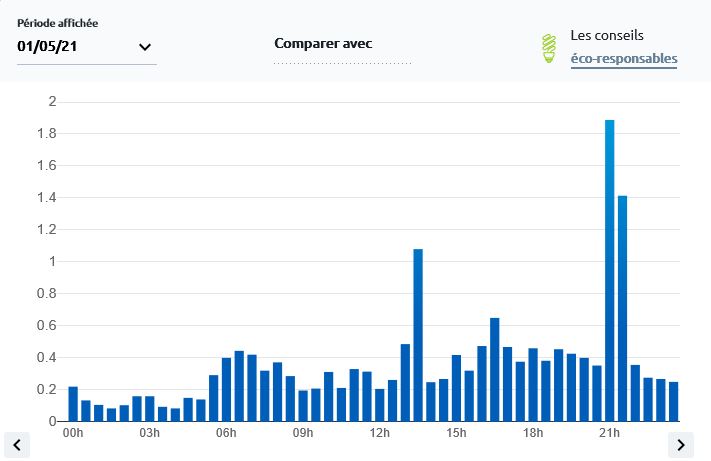The image size is (711, 461).
Task: Expand the Période affichée chevron
Action: (x=145, y=47)
